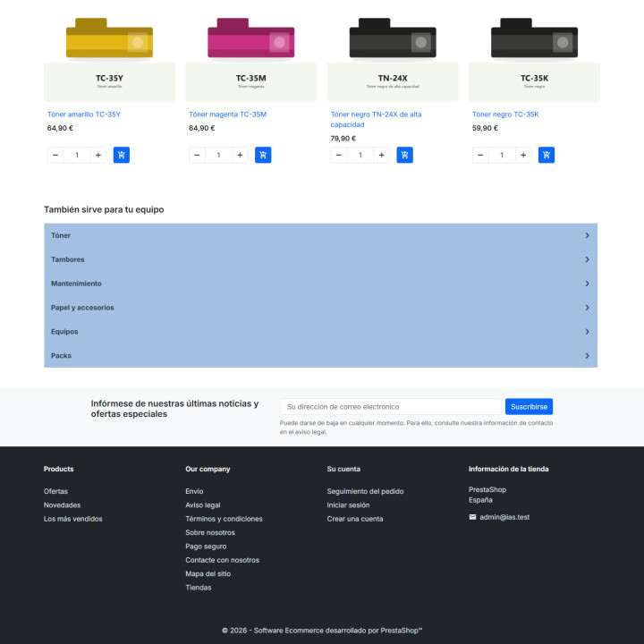Open Aviso legal footer link
The image size is (644, 644).
(203, 505)
